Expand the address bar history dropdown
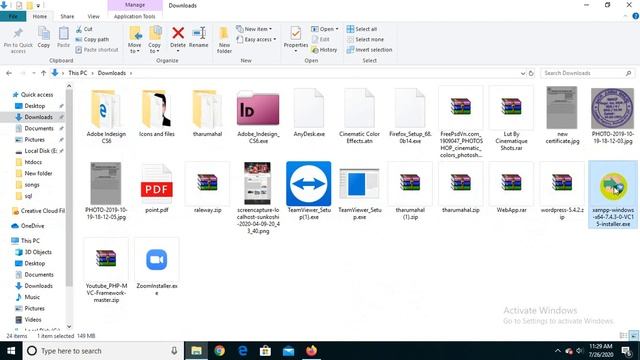640x360 pixels. coord(522,73)
